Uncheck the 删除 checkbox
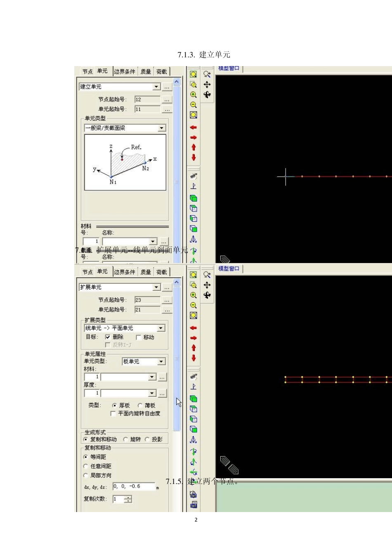 108,337
